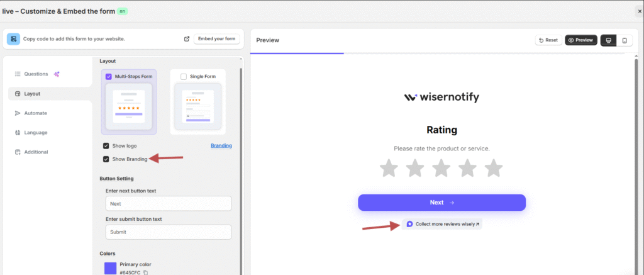Switch to the Language tab
Image resolution: width=644 pixels, height=275 pixels.
35,133
